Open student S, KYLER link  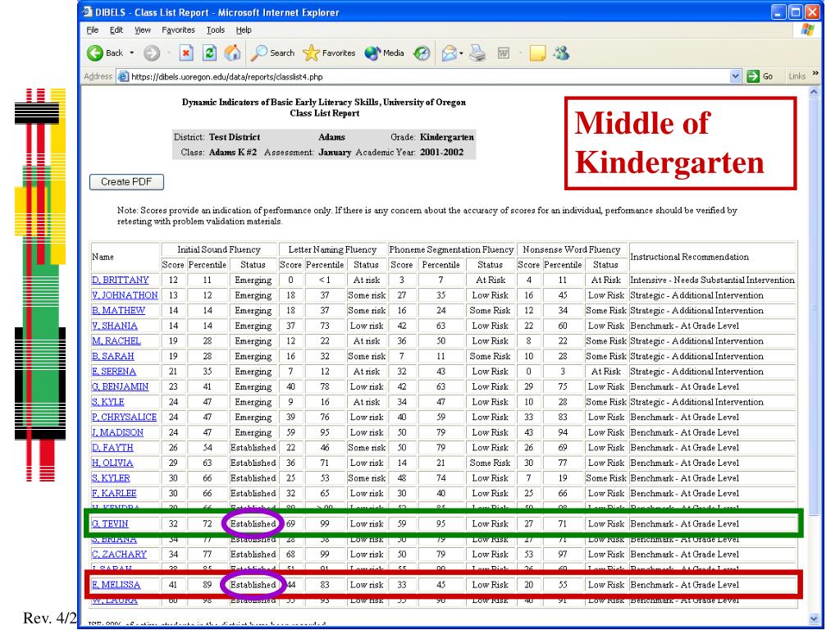111,478
